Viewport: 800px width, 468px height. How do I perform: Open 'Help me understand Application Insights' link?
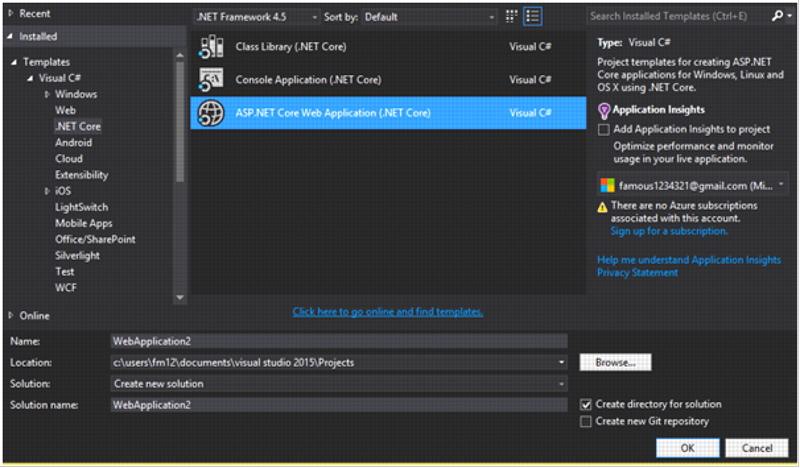coord(689,260)
